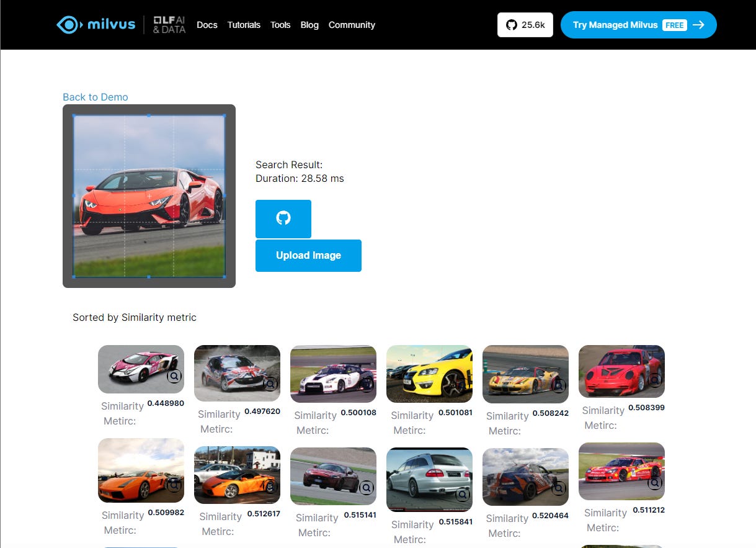Click the crop center crosshair on the Lamborghini
Viewport: 756px width, 548px height.
(x=149, y=196)
